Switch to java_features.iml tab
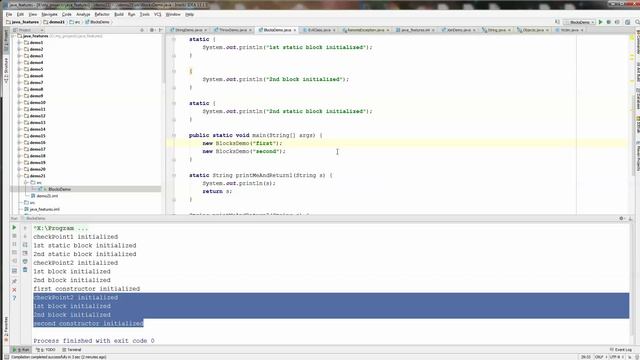This screenshot has height=360, width=640. 415,30
